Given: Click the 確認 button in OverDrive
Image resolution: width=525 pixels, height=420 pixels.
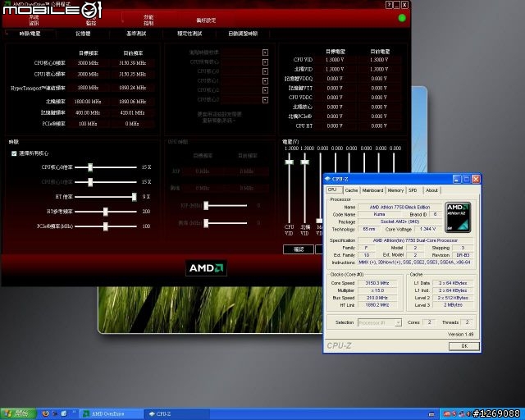Looking at the screenshot, I should (299, 249).
